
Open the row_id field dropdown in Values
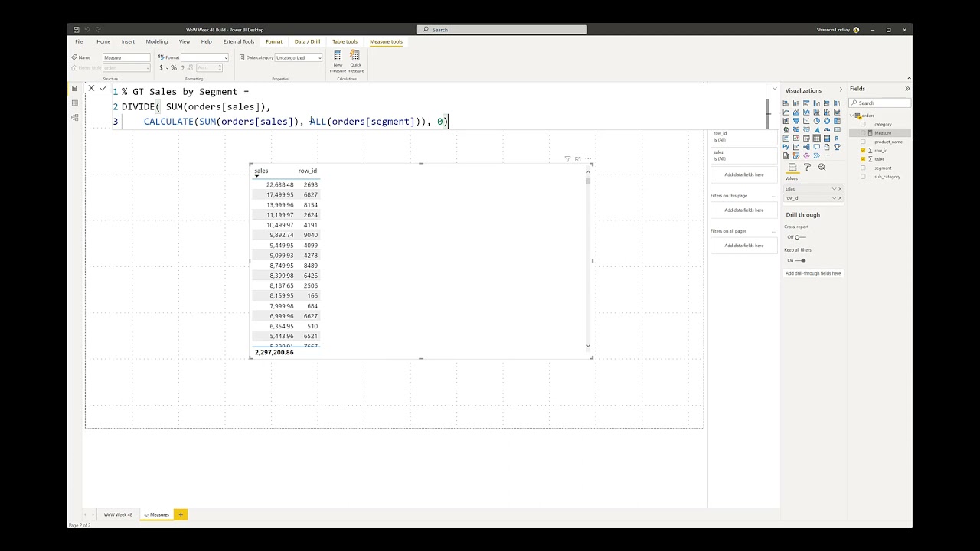coord(834,198)
